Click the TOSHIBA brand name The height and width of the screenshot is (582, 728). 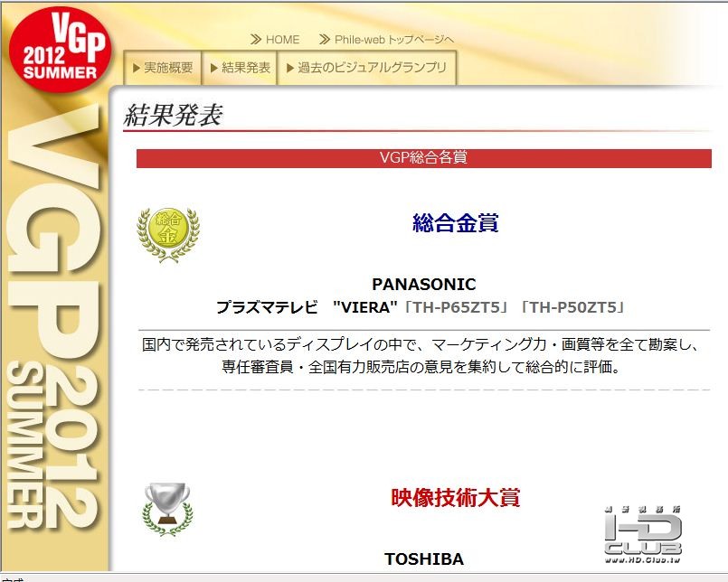coord(424,559)
